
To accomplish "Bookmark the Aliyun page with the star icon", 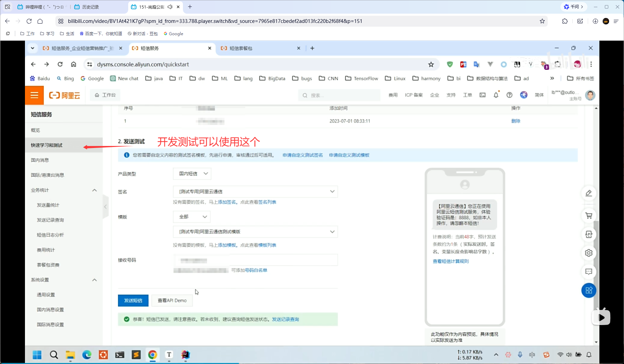I will (431, 64).
